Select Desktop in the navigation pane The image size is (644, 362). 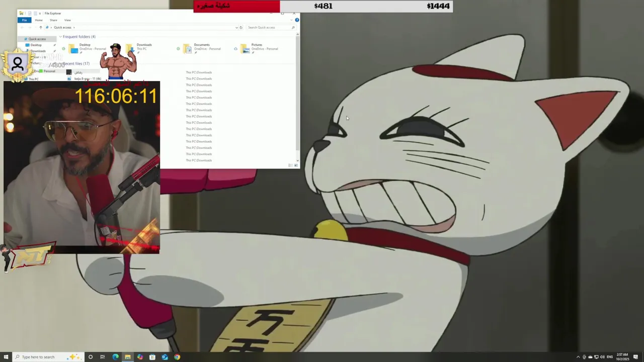pyautogui.click(x=36, y=45)
